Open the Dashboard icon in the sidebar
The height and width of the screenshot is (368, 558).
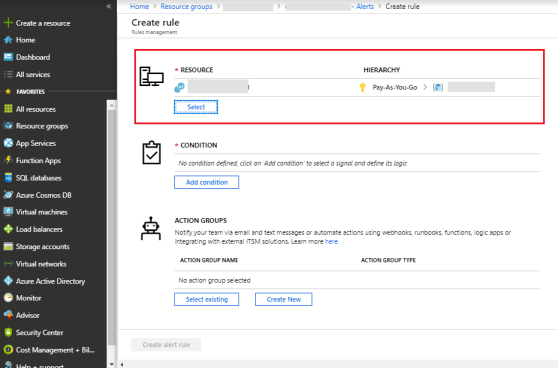8,57
